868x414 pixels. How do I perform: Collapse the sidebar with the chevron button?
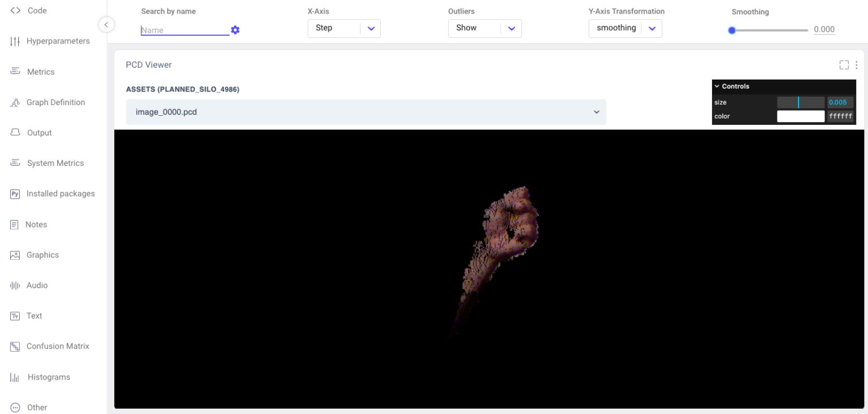coord(106,24)
